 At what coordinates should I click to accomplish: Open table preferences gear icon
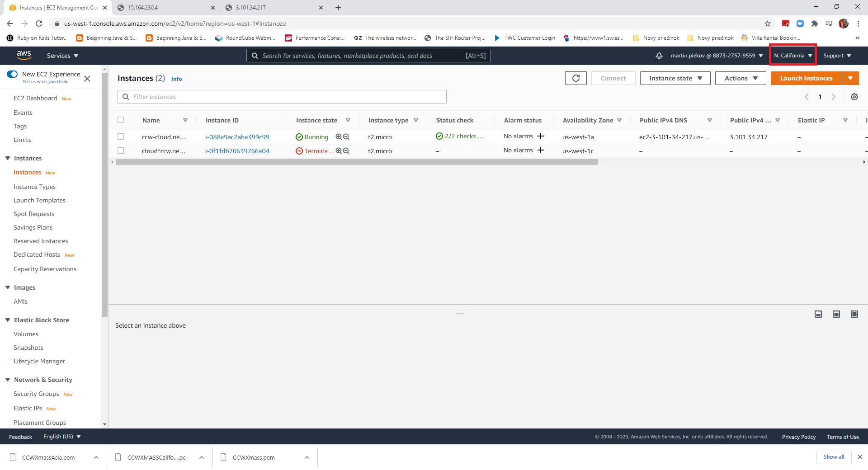point(854,97)
